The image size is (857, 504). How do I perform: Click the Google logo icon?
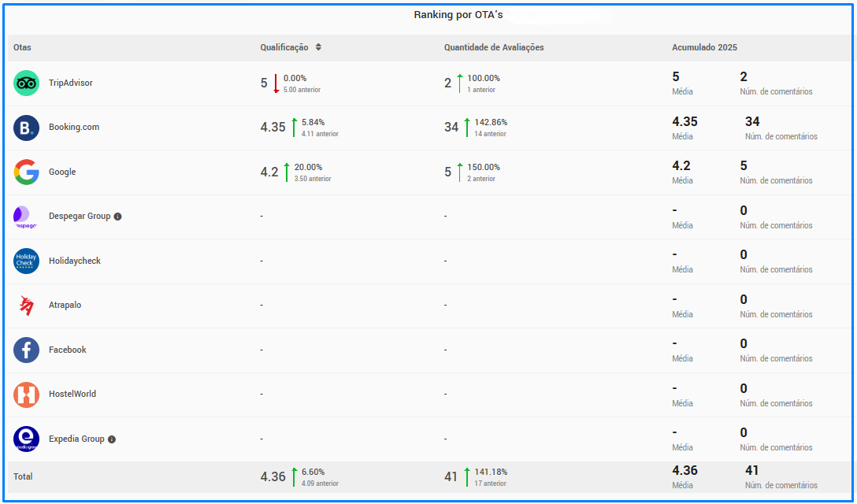pyautogui.click(x=26, y=172)
